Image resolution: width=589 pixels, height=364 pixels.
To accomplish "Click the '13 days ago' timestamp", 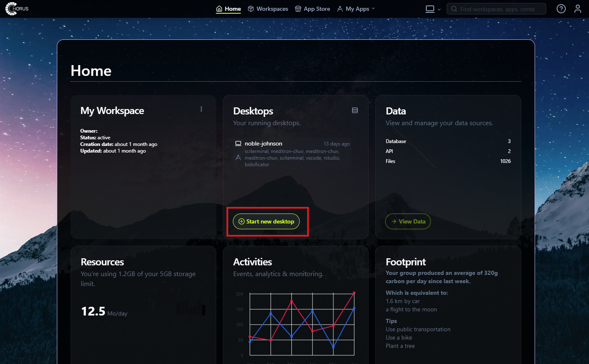I will click(x=337, y=144).
